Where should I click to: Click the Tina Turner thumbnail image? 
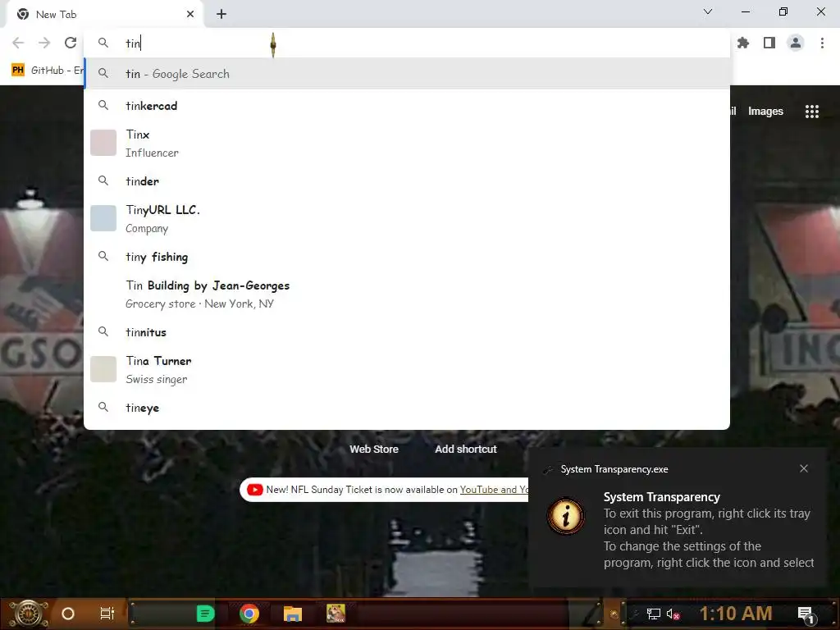103,369
